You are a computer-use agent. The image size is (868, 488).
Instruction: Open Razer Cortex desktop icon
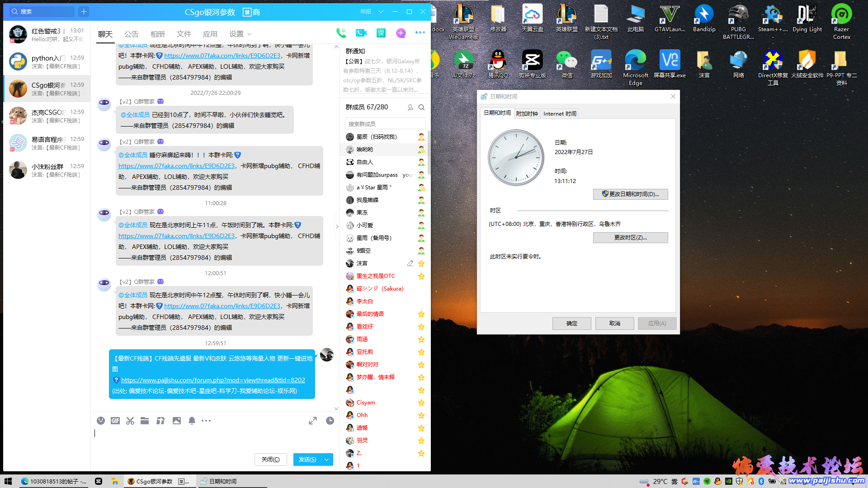pos(841,22)
